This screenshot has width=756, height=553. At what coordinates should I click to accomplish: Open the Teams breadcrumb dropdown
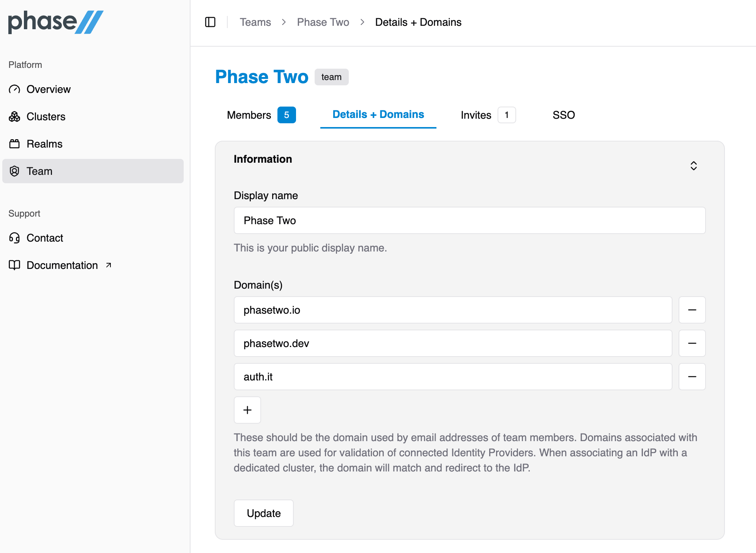coord(255,22)
